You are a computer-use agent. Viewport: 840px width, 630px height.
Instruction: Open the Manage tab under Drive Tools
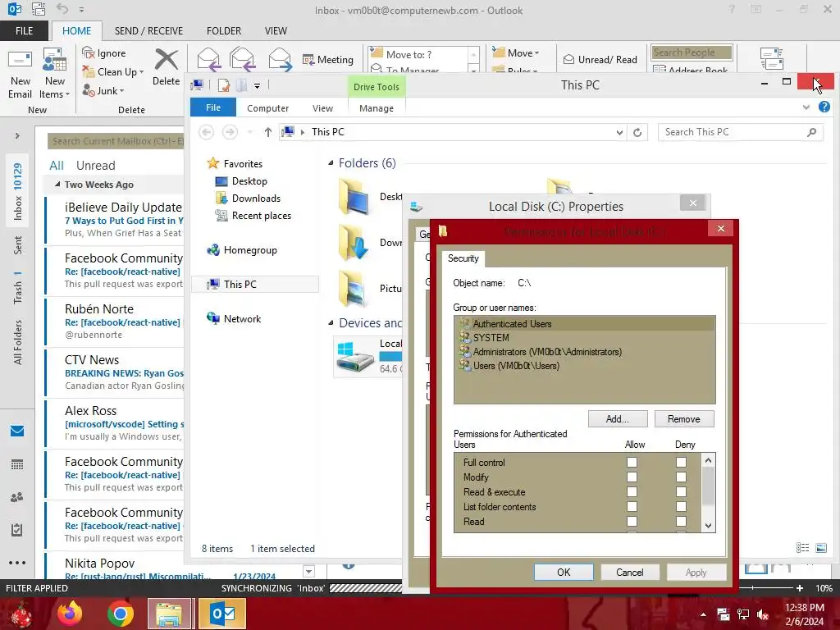(376, 107)
